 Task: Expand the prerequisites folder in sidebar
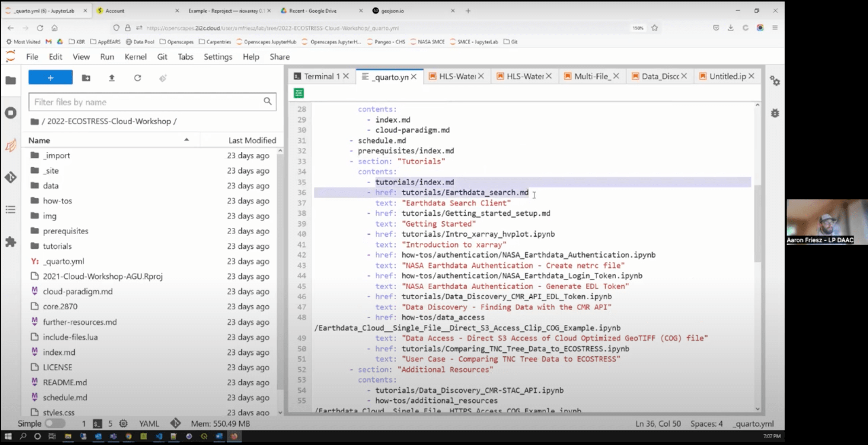(65, 230)
